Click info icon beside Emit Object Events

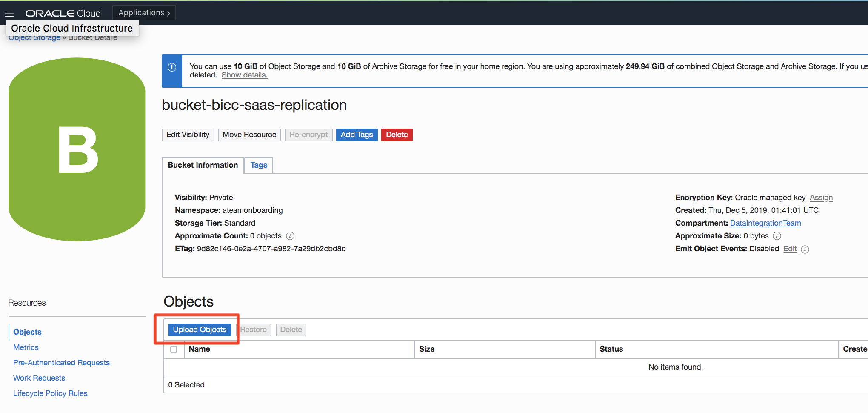coord(805,250)
